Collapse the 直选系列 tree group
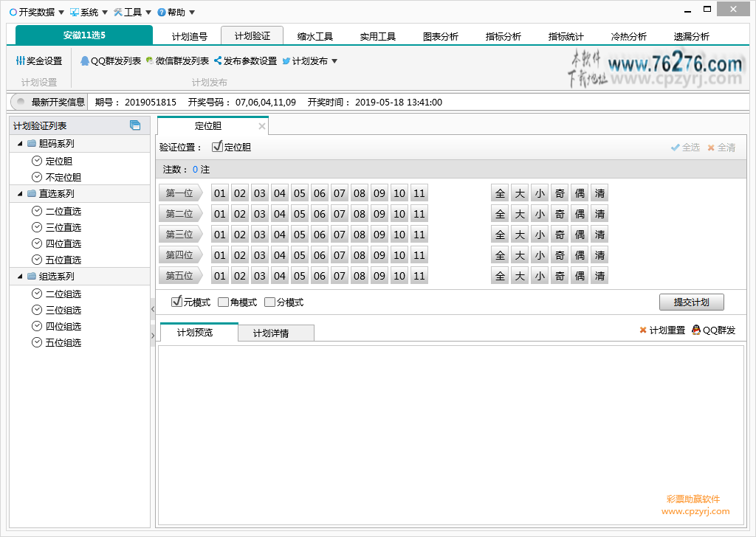The image size is (756, 537). pos(20,193)
